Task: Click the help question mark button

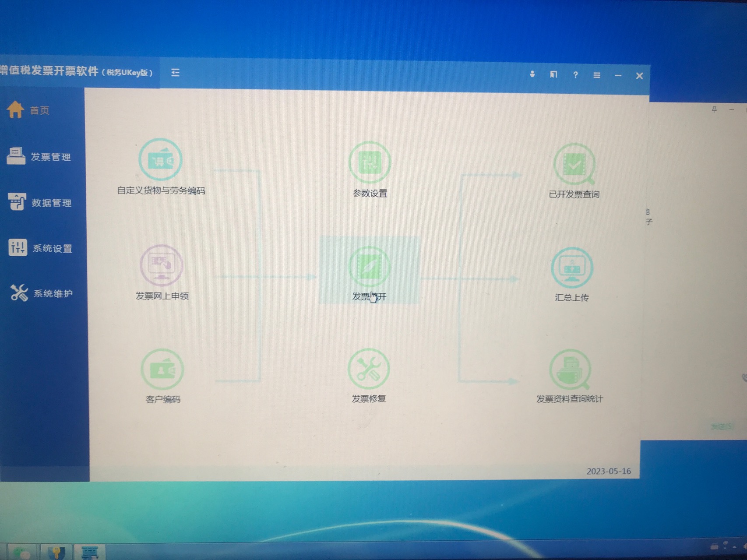Action: coord(575,75)
